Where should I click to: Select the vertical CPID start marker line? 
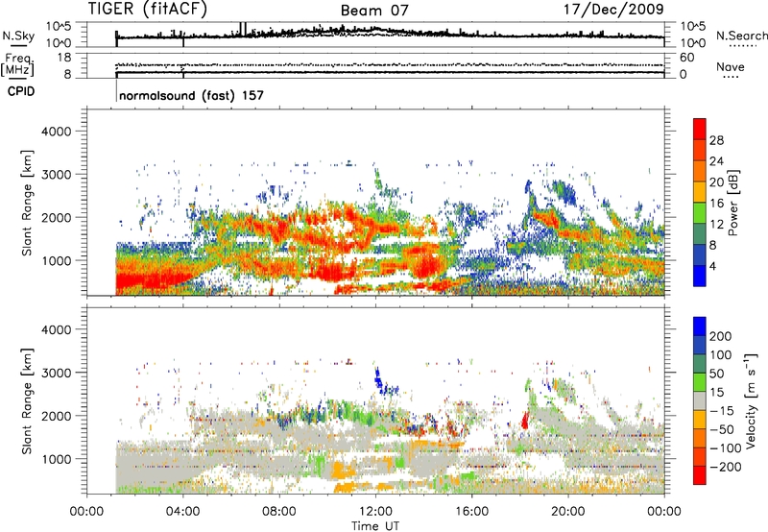tap(116, 89)
